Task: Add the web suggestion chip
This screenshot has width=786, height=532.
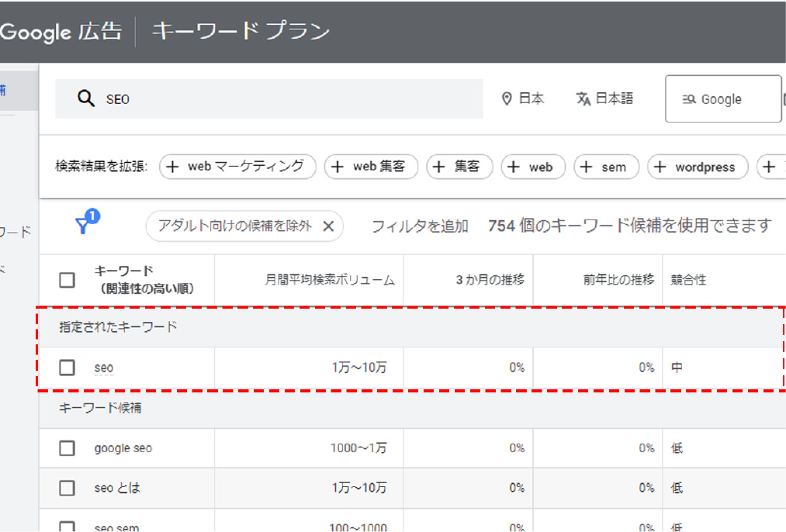Action: click(533, 166)
